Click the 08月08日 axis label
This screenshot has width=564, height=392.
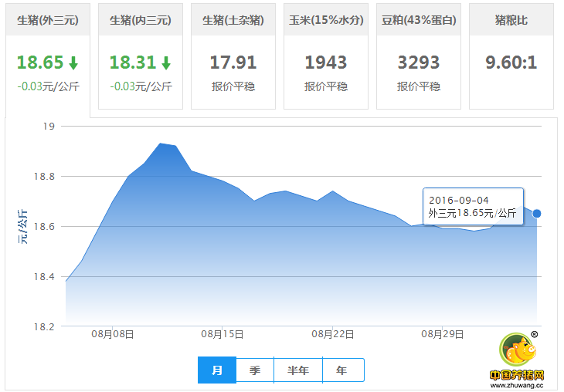tap(113, 334)
